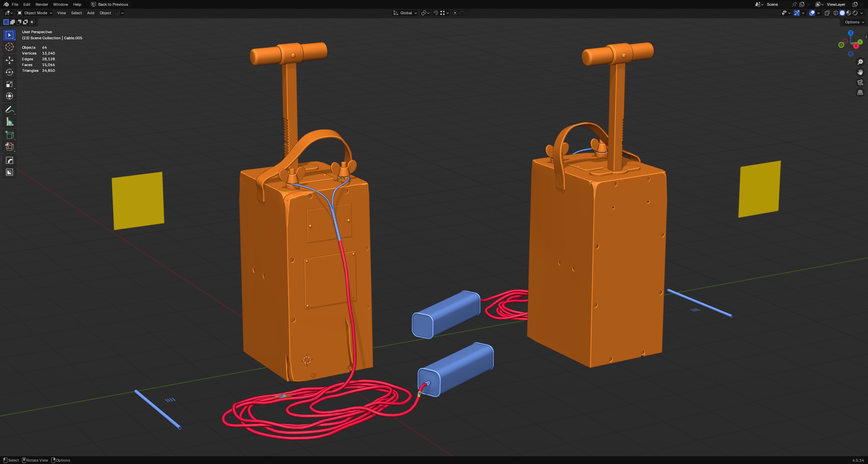Open the pivot point dropdown
This screenshot has height=464, width=868.
426,13
